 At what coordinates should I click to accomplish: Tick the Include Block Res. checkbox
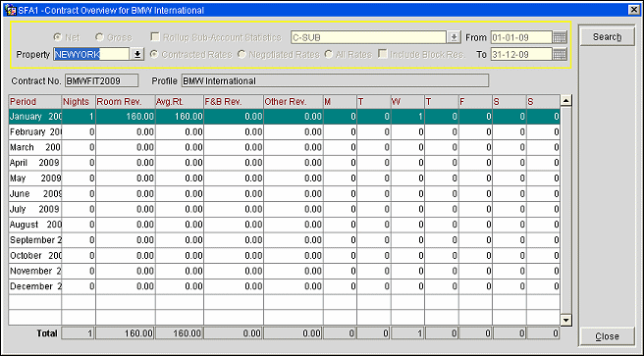pos(383,54)
